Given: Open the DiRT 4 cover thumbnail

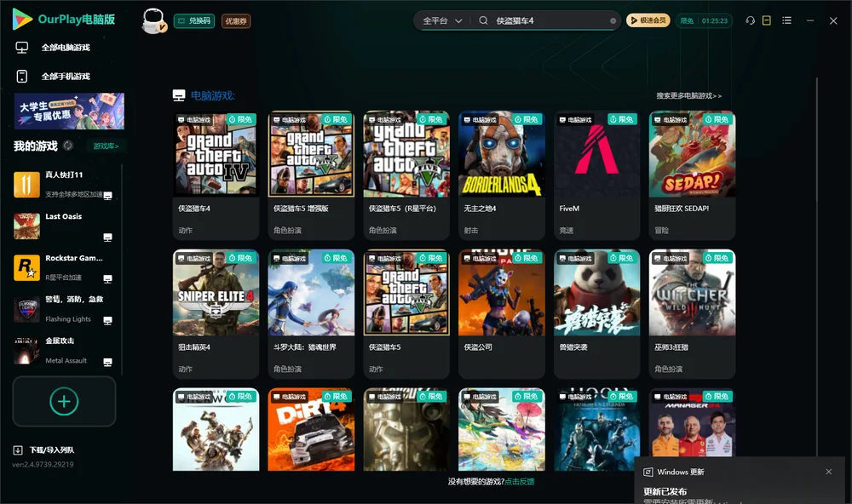Looking at the screenshot, I should pos(311,429).
